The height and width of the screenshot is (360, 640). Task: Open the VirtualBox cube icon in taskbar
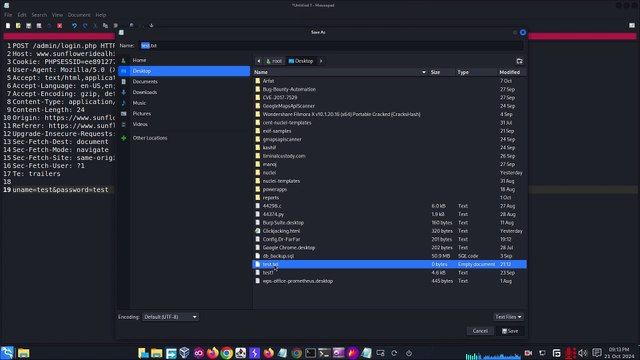(x=184, y=353)
